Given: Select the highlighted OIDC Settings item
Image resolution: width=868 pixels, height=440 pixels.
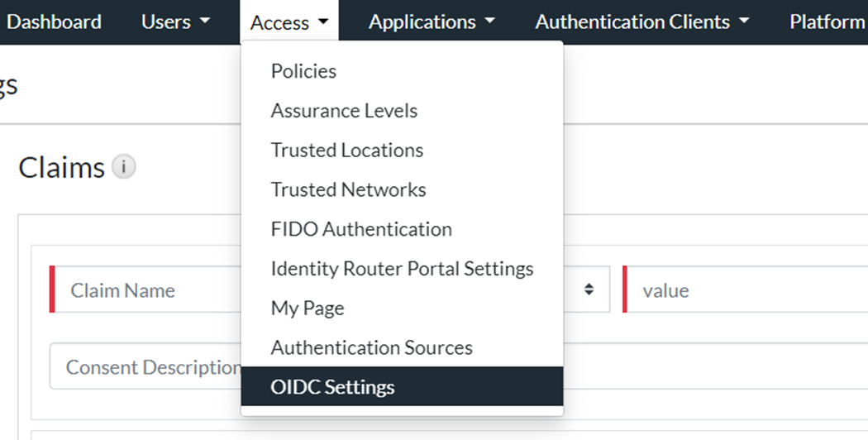Looking at the screenshot, I should tap(332, 387).
